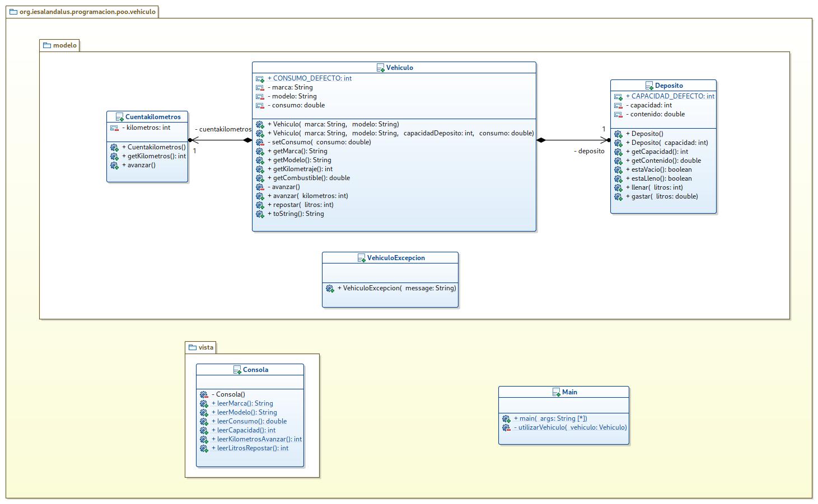Click the gear icon beside gastar method
This screenshot has height=504, width=818.
coord(618,197)
